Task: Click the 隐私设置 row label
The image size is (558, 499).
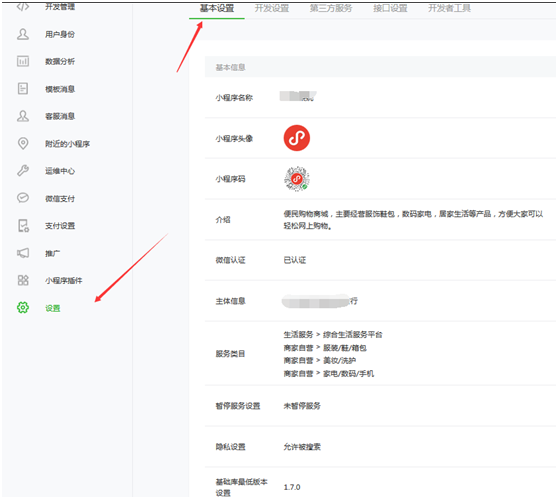Action: 230,447
